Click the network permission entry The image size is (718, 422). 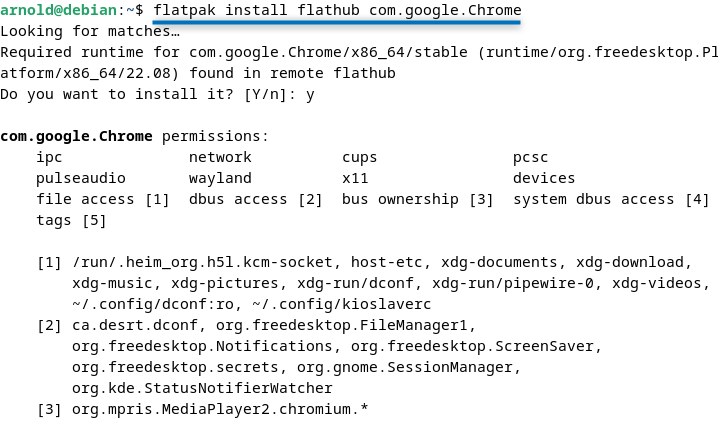pos(220,157)
